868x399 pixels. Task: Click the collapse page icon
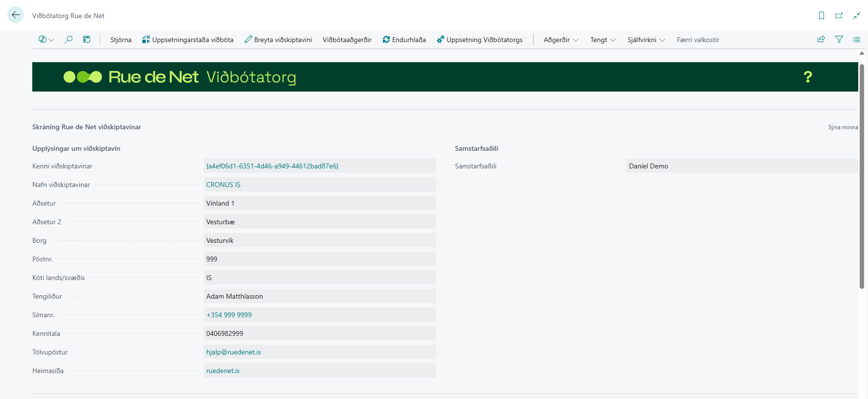coord(857,16)
